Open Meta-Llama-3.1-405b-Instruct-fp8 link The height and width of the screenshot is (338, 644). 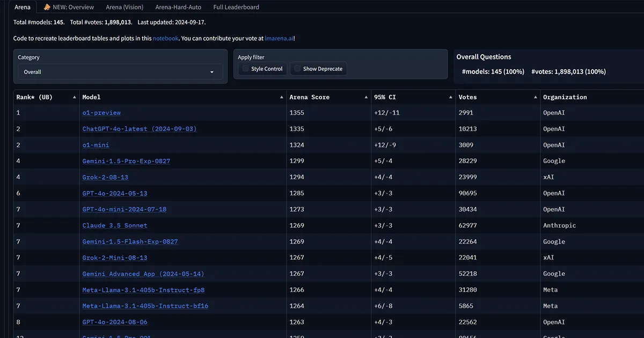pyautogui.click(x=143, y=290)
